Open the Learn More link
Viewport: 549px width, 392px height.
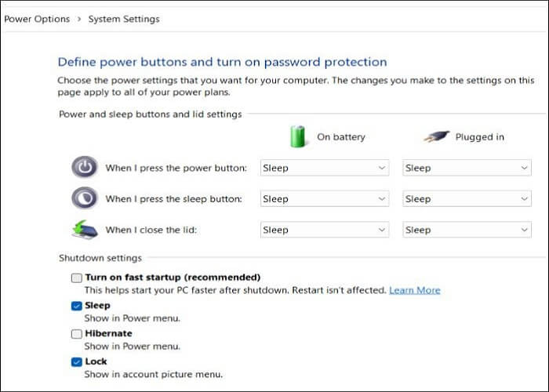pyautogui.click(x=414, y=290)
